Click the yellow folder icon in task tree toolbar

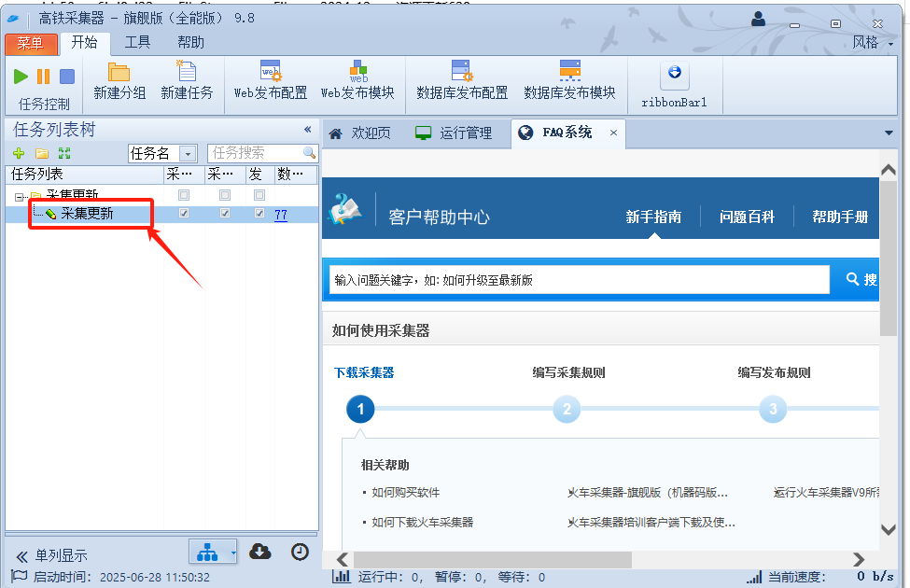click(42, 153)
